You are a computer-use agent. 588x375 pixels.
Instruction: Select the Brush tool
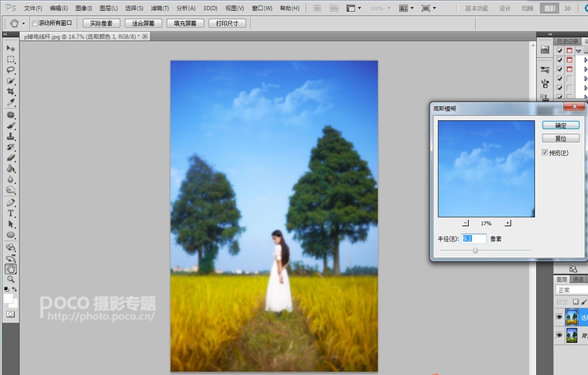pos(10,126)
